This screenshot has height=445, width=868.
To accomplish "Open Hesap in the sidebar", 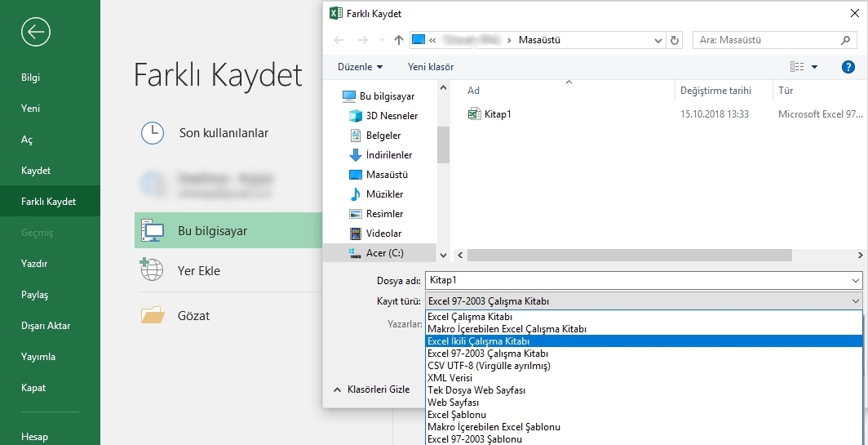I will 34,437.
